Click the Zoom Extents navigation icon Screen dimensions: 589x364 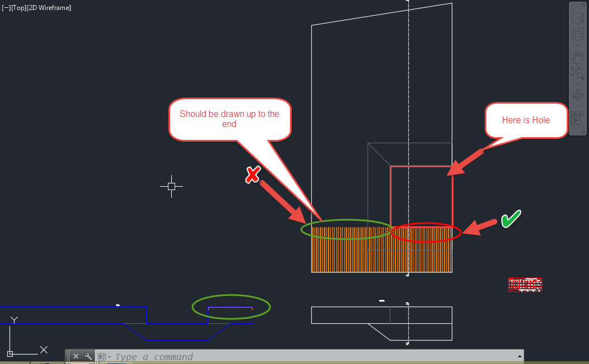577,71
